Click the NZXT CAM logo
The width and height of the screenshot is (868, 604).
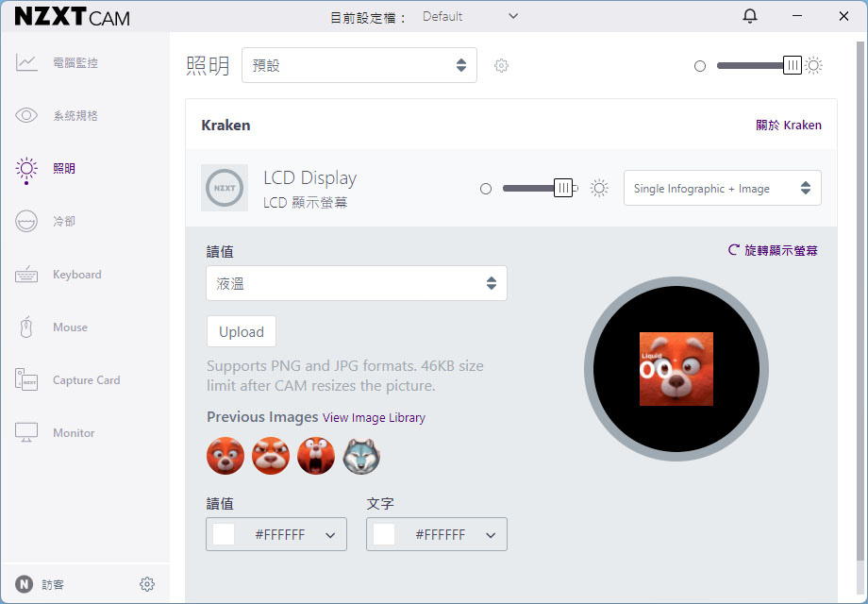tap(73, 17)
